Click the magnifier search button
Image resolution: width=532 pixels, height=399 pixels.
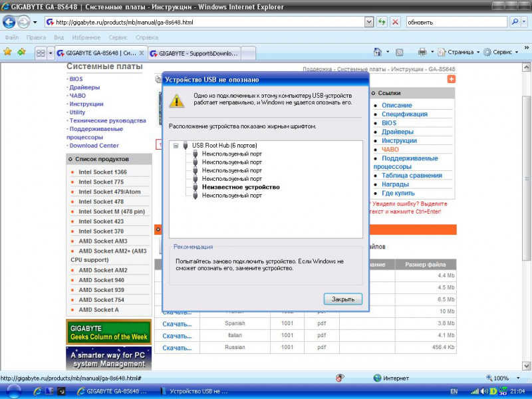pos(515,23)
